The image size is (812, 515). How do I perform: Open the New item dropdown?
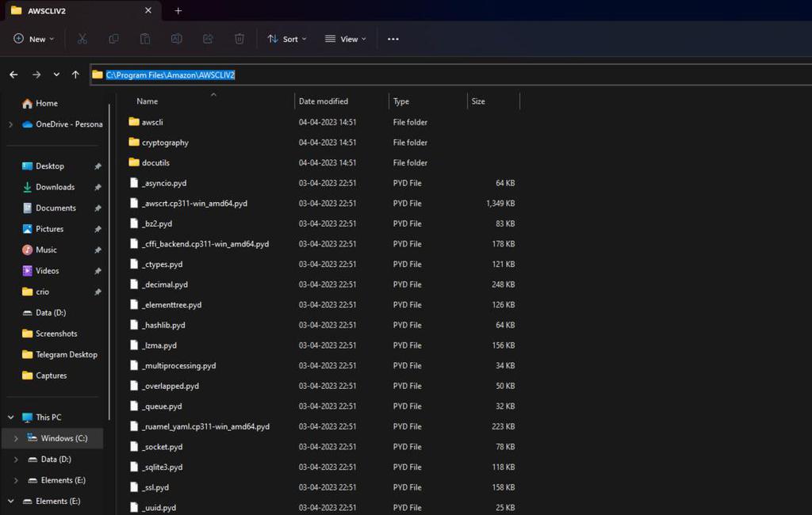coord(34,39)
